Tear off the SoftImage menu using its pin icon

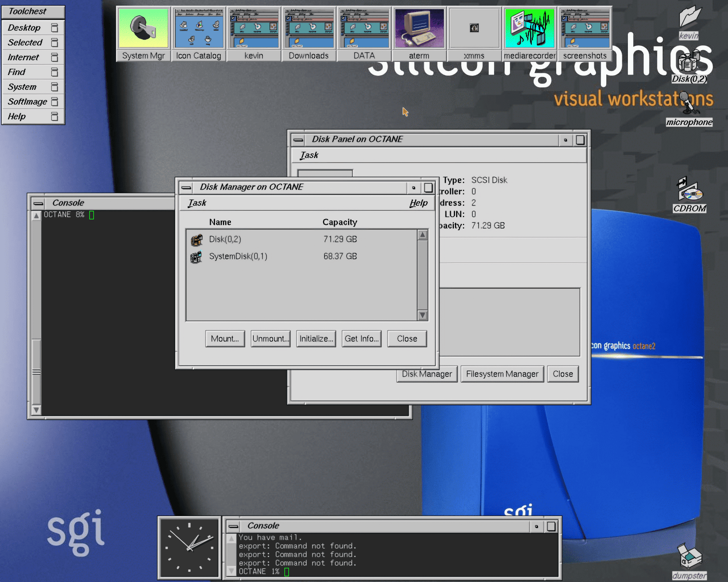(55, 102)
